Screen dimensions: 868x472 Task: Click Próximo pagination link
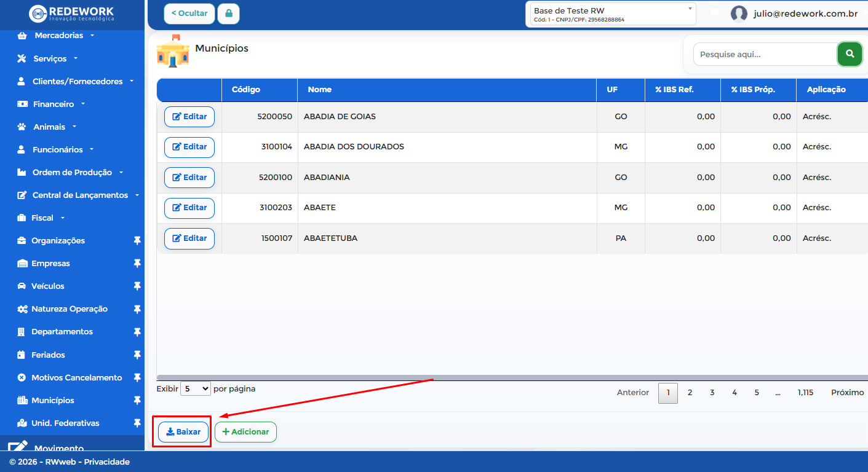pyautogui.click(x=848, y=393)
